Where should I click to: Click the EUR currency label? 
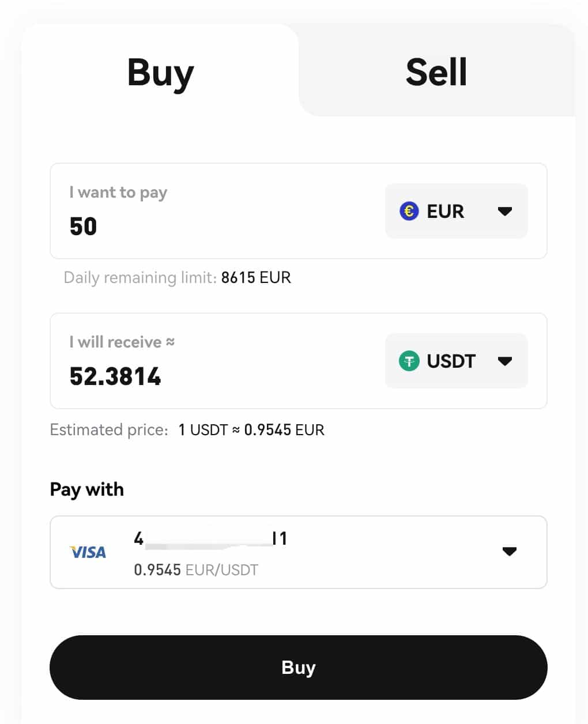click(445, 211)
